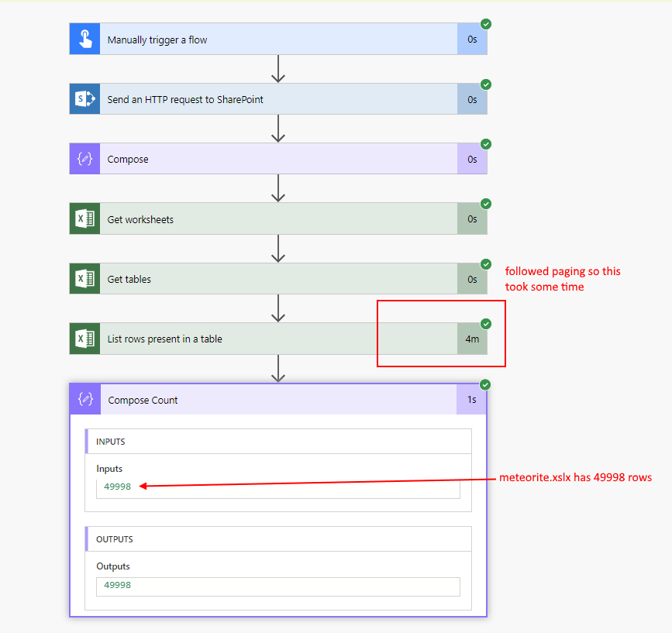672x633 pixels.
Task: Select the INPUTS section header
Action: [x=110, y=442]
